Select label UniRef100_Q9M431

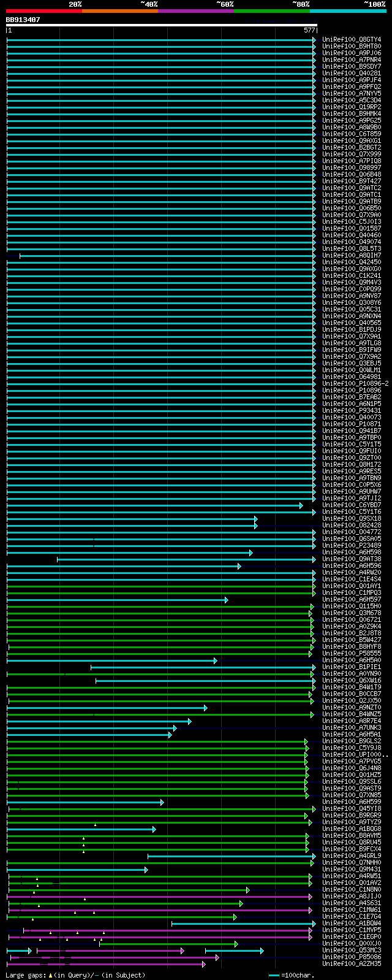coord(352,869)
